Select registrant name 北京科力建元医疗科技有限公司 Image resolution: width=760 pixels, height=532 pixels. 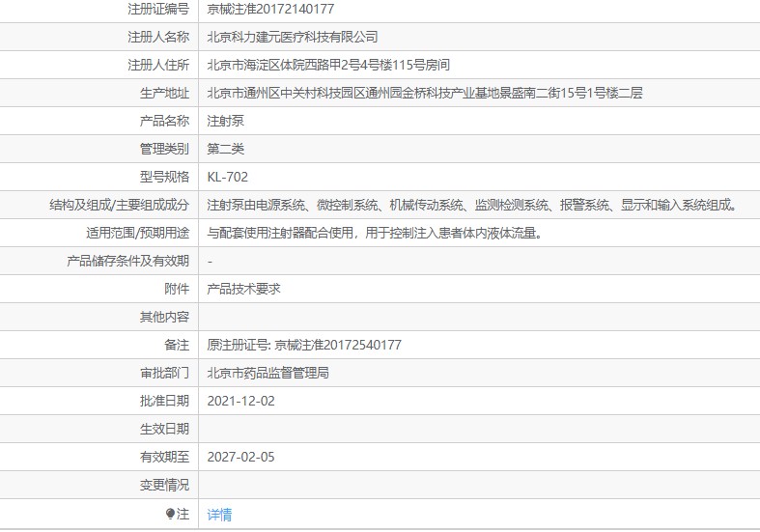point(293,37)
